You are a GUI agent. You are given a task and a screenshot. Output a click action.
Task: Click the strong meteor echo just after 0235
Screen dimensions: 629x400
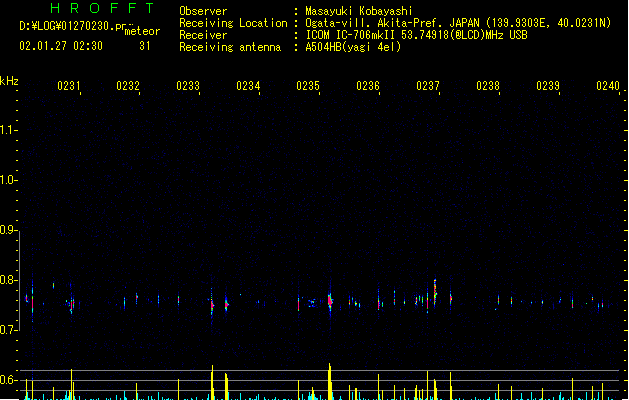coord(330,302)
